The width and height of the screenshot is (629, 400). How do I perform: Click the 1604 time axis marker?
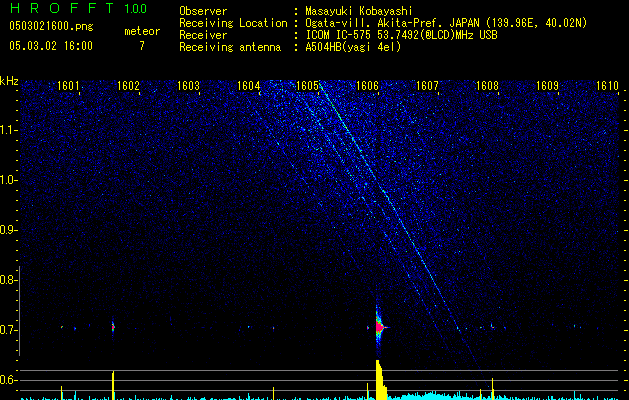click(x=248, y=86)
